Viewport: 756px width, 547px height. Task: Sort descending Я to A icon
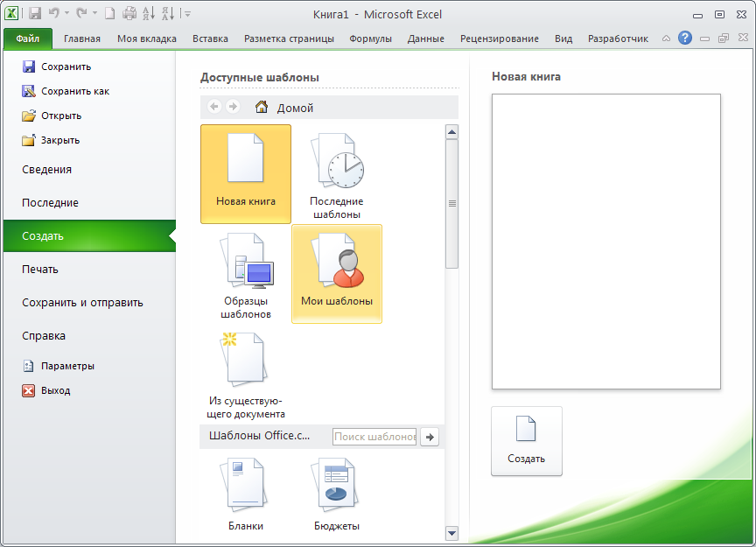168,13
